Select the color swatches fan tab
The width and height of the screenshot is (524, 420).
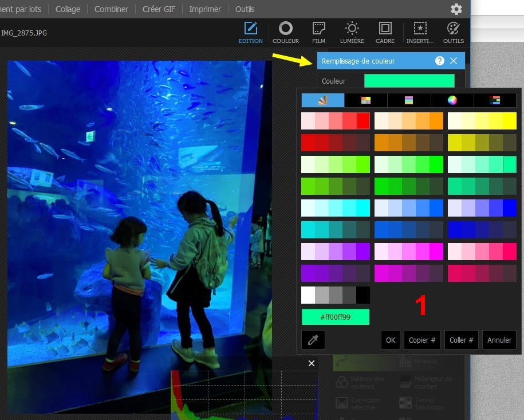[x=323, y=100]
